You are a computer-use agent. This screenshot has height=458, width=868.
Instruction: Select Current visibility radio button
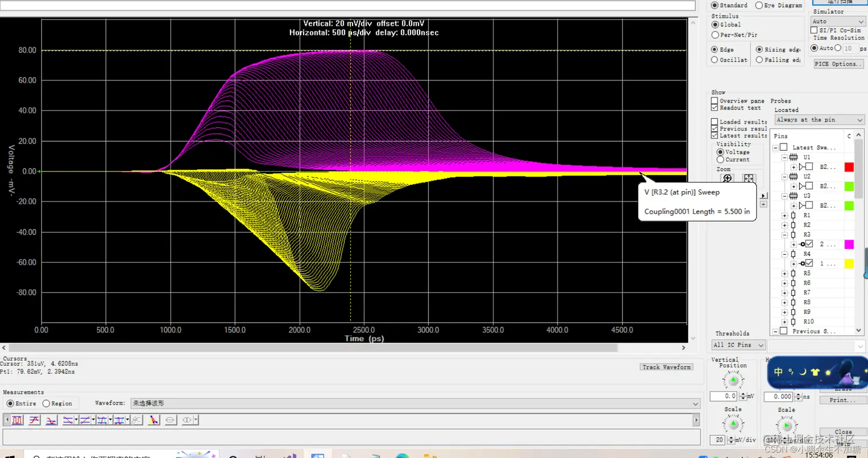point(720,160)
